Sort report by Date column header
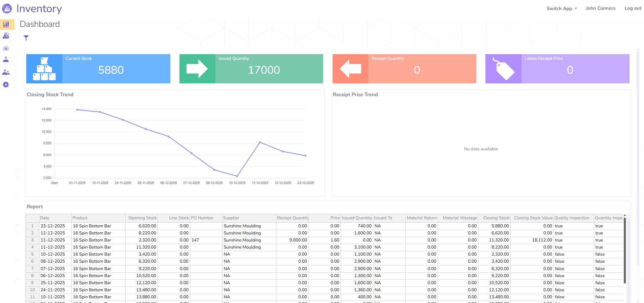This screenshot has height=303, width=644. point(55,218)
